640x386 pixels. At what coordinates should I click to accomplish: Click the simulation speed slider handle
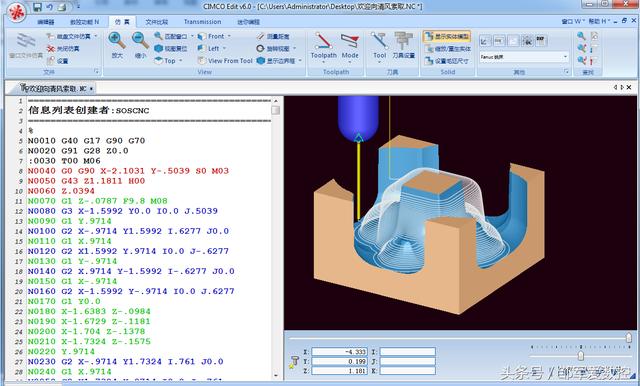click(x=580, y=356)
